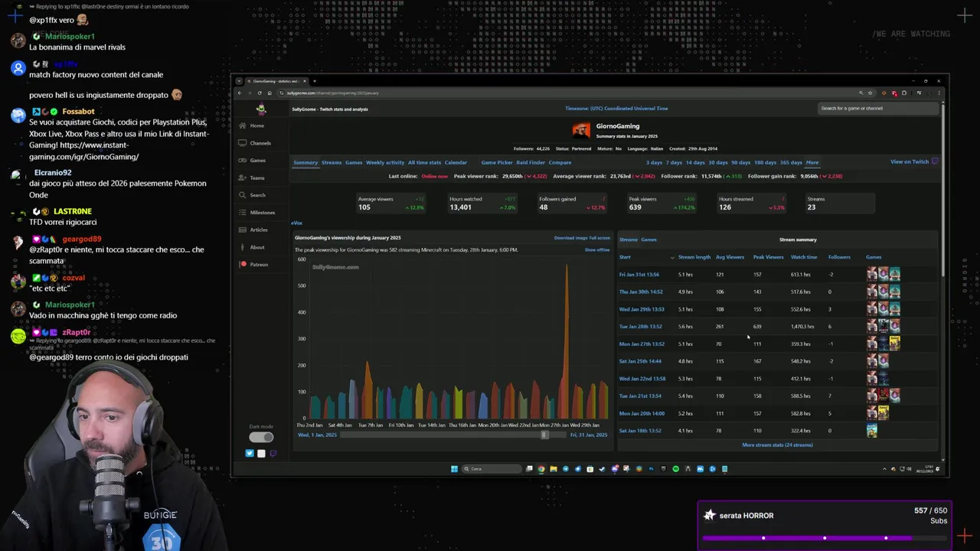Click the browser home icon
Screen dimensions: 980x551
coord(269,93)
